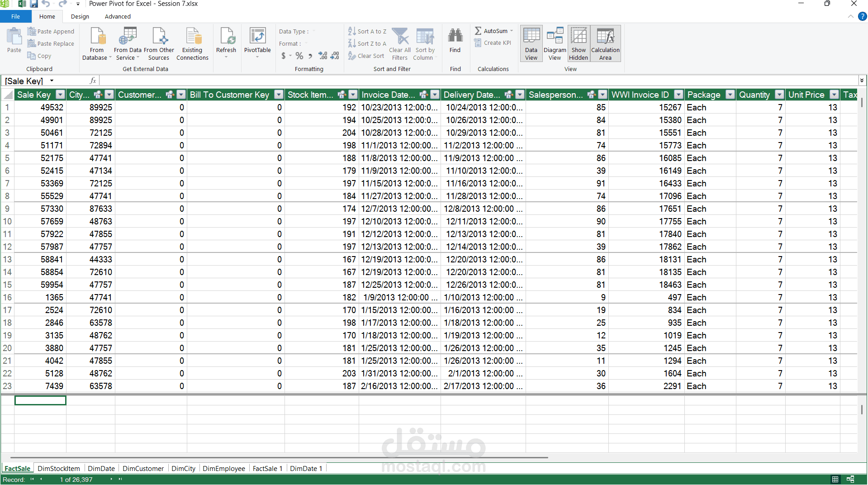Toggle grid view icon in status bar
Screen dimensions: 868x485
pos(835,480)
